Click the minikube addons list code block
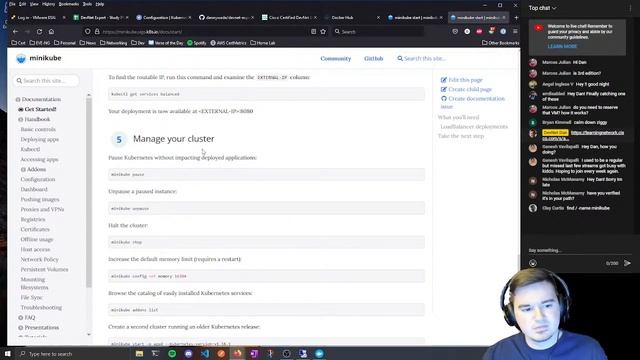The image size is (640, 360). tap(266, 310)
